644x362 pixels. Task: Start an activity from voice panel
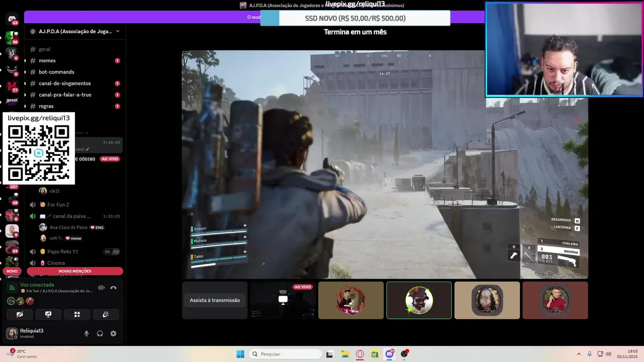(77, 314)
